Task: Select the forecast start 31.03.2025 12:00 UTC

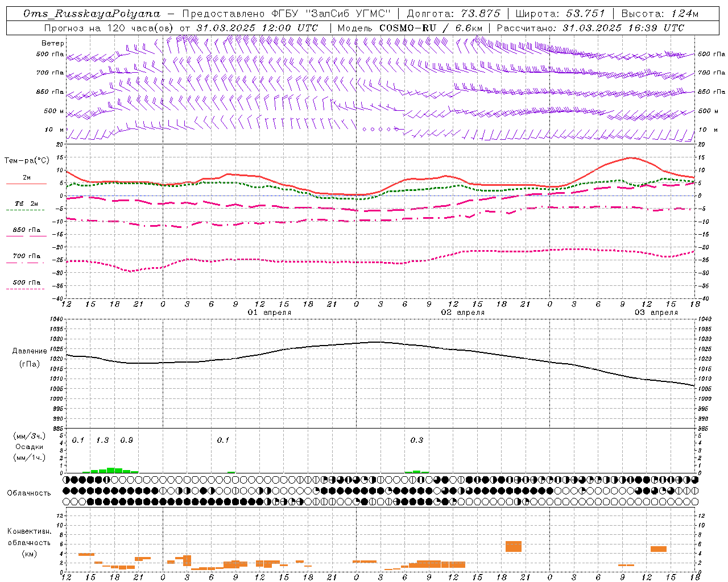Action: click(x=257, y=28)
